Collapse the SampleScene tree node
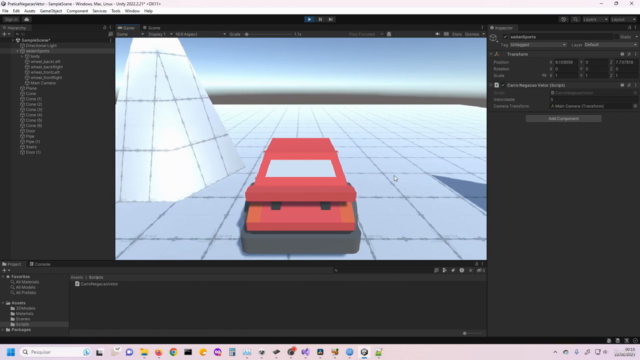The width and height of the screenshot is (640, 360). pos(13,40)
